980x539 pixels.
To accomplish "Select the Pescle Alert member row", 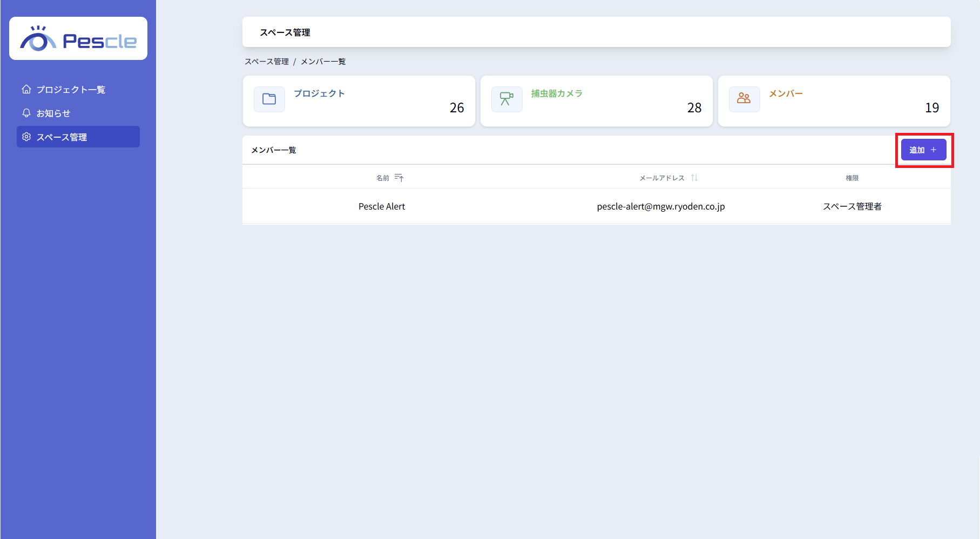I will 382,206.
